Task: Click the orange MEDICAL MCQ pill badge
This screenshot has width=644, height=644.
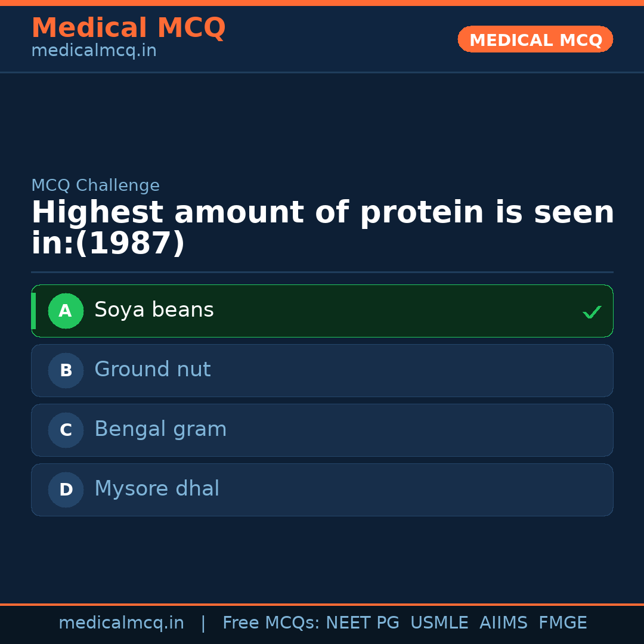Action: tap(535, 39)
